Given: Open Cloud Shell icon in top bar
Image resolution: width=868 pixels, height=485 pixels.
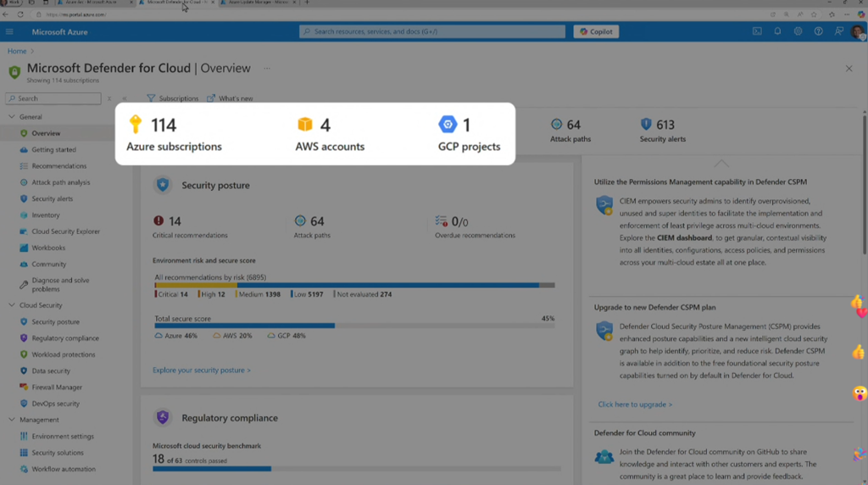Looking at the screenshot, I should tap(757, 31).
